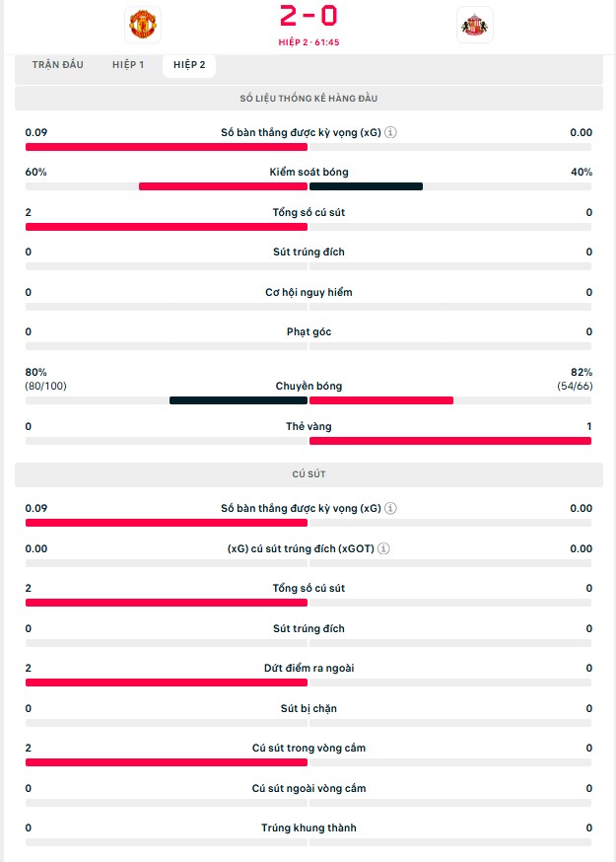Screen dimensions: 616x862
Task: Click the Phạt góc stat label
Action: (x=308, y=332)
